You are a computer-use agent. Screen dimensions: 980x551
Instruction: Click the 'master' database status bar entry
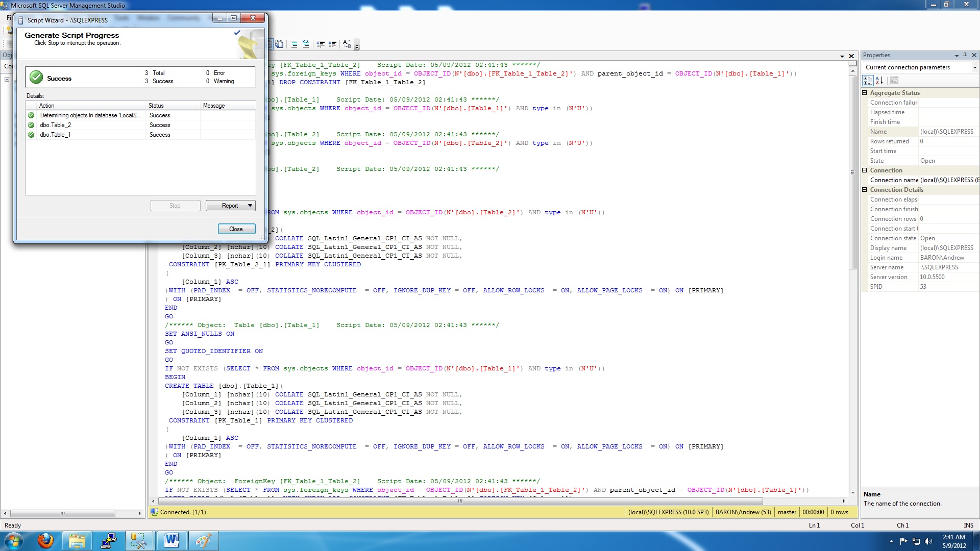click(x=787, y=512)
